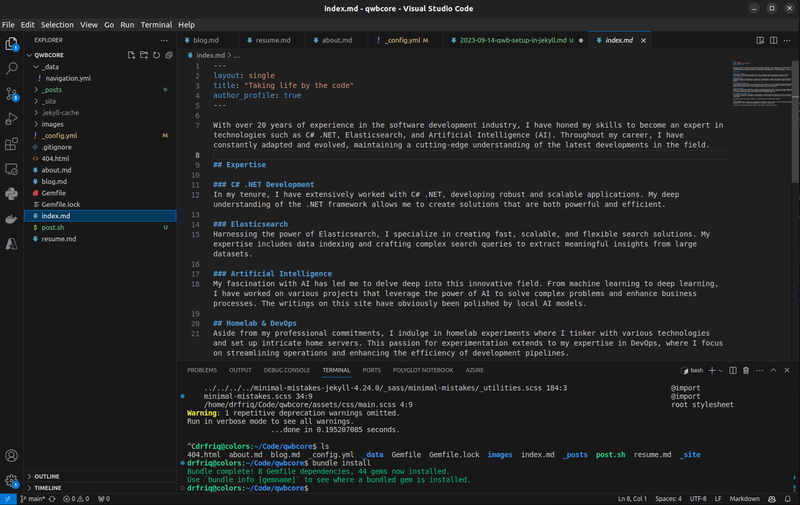Viewport: 800px width, 505px height.
Task: Maximize the terminal panel size
Action: pos(773,370)
